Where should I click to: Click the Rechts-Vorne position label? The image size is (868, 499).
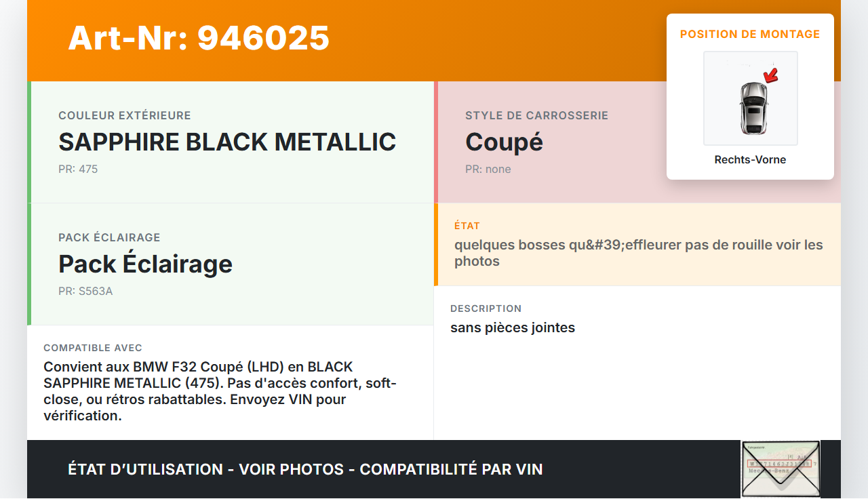coord(750,160)
